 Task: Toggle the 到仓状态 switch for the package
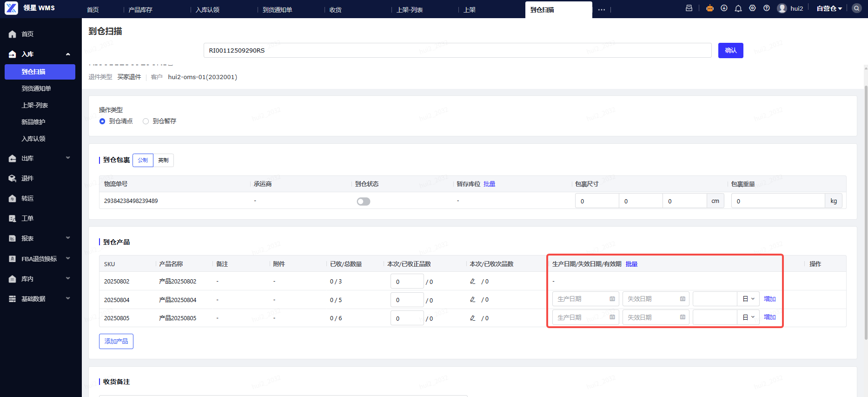[364, 201]
